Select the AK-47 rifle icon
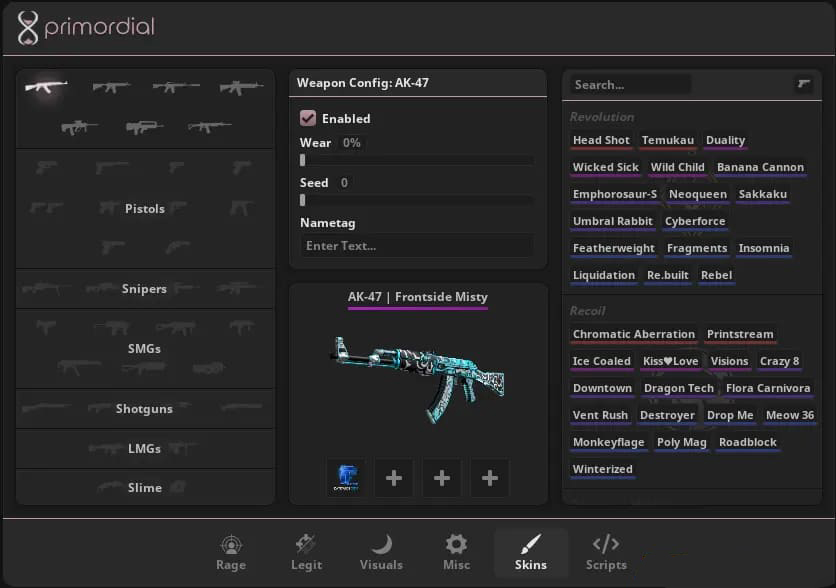 pyautogui.click(x=46, y=86)
